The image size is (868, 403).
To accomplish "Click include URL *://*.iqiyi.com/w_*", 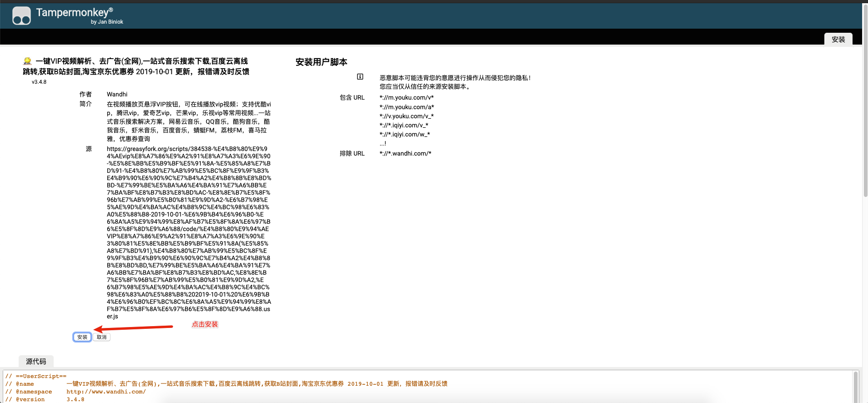I will click(x=405, y=134).
